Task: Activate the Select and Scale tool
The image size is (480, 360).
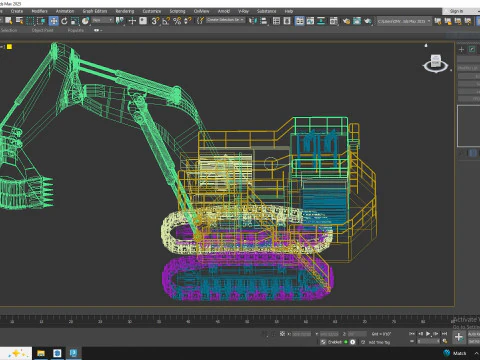Action: pos(75,21)
